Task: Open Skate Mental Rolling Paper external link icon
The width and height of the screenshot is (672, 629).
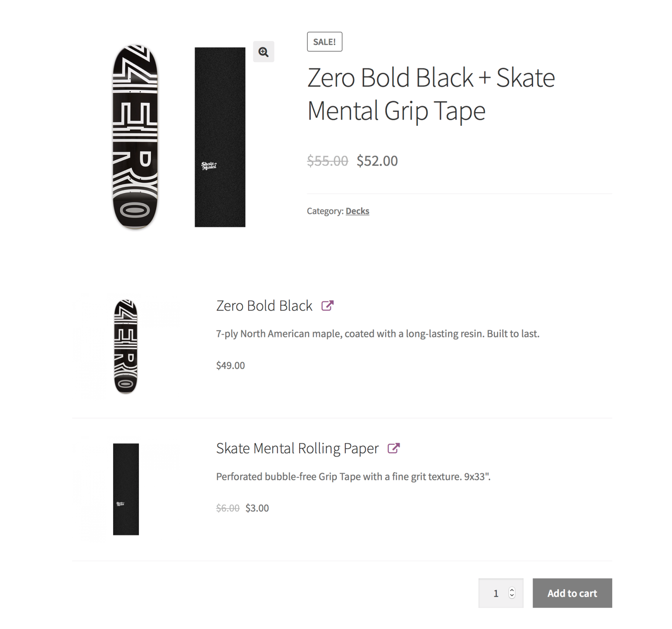Action: pos(393,448)
